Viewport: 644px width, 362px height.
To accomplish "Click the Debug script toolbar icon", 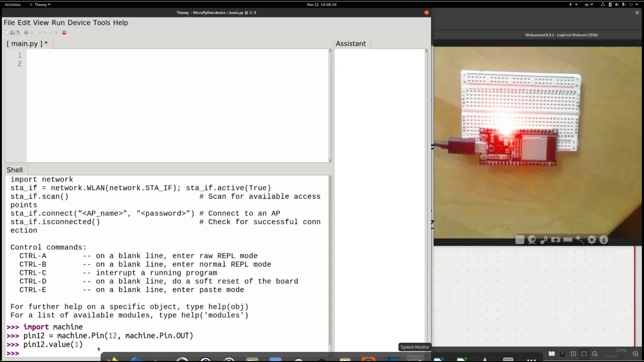I will 32,33.
